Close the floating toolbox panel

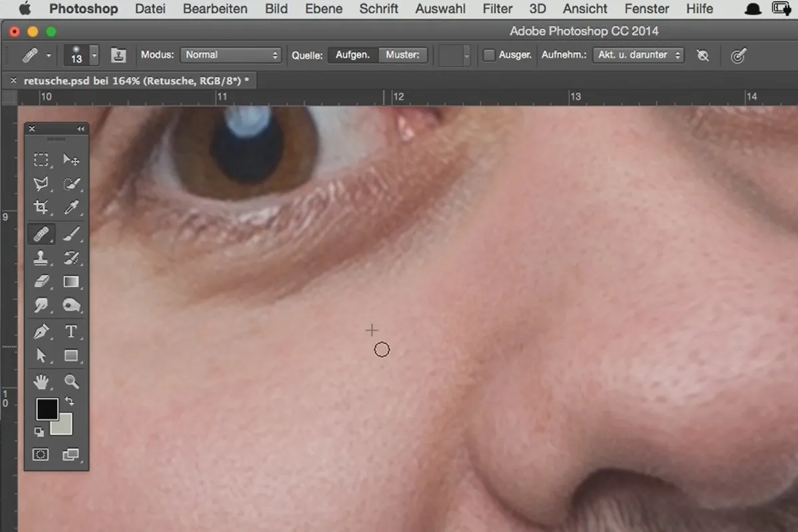pyautogui.click(x=31, y=129)
